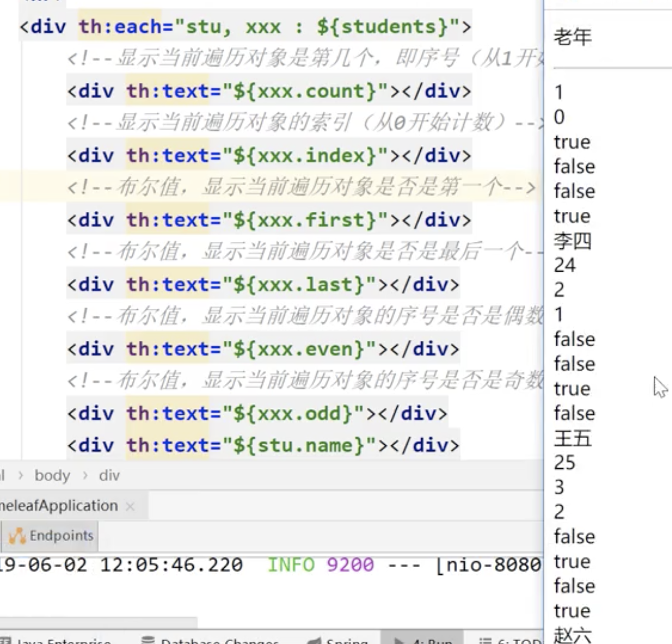The image size is (672, 644).
Task: Open the Endpoints tab label
Action: click(61, 536)
